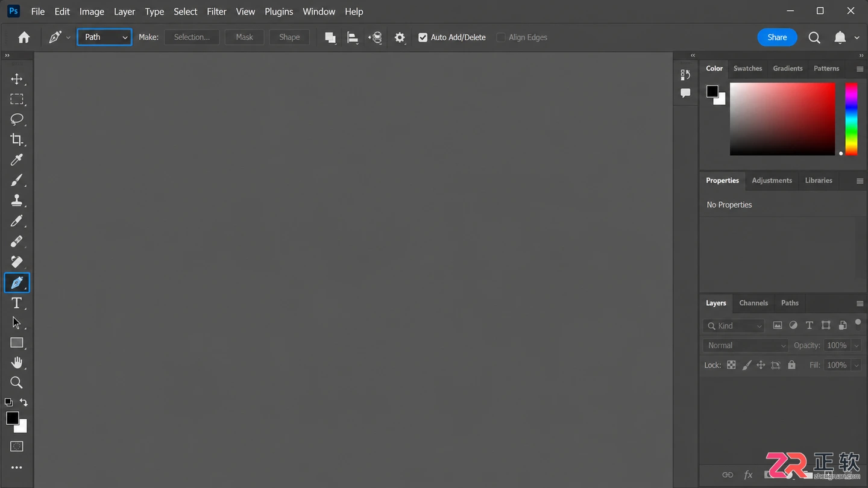Viewport: 868px width, 488px height.
Task: Swap foreground and background colors
Action: [x=24, y=402]
